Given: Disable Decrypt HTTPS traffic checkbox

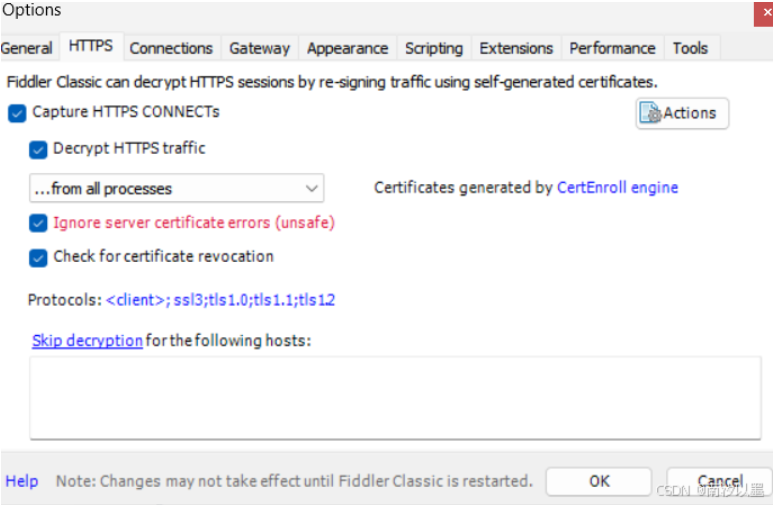Looking at the screenshot, I should coord(38,149).
